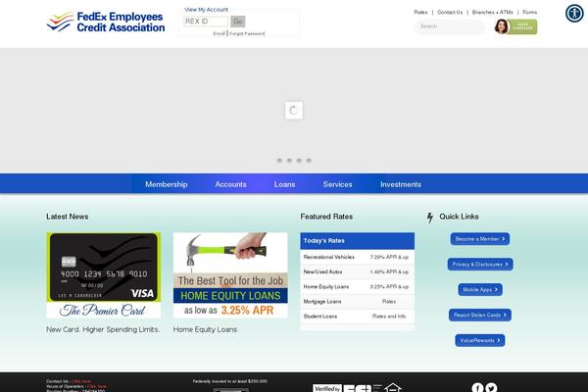Open the Loans menu

[284, 184]
